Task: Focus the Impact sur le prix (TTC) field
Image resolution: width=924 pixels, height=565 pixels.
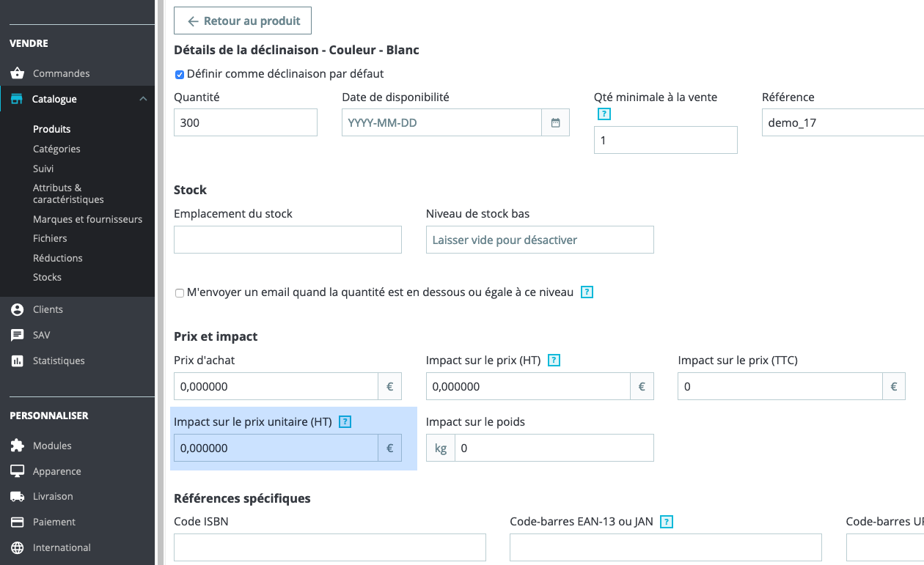Action: tap(780, 386)
